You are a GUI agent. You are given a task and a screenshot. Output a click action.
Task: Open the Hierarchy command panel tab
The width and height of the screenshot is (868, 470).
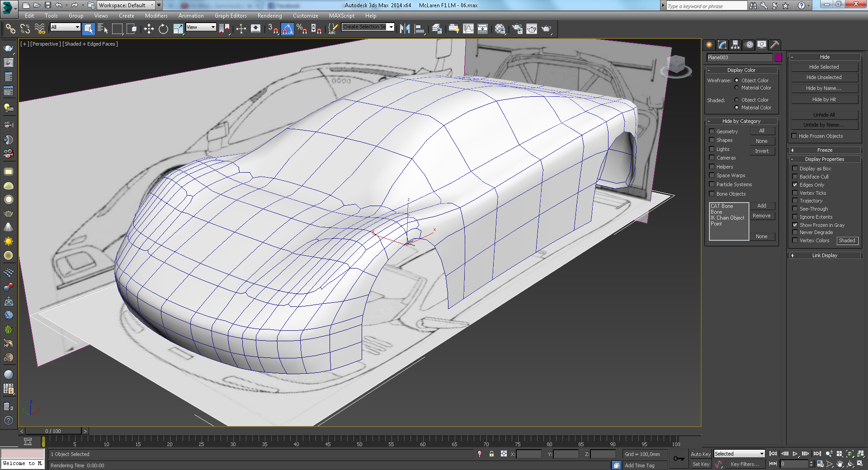(x=735, y=45)
